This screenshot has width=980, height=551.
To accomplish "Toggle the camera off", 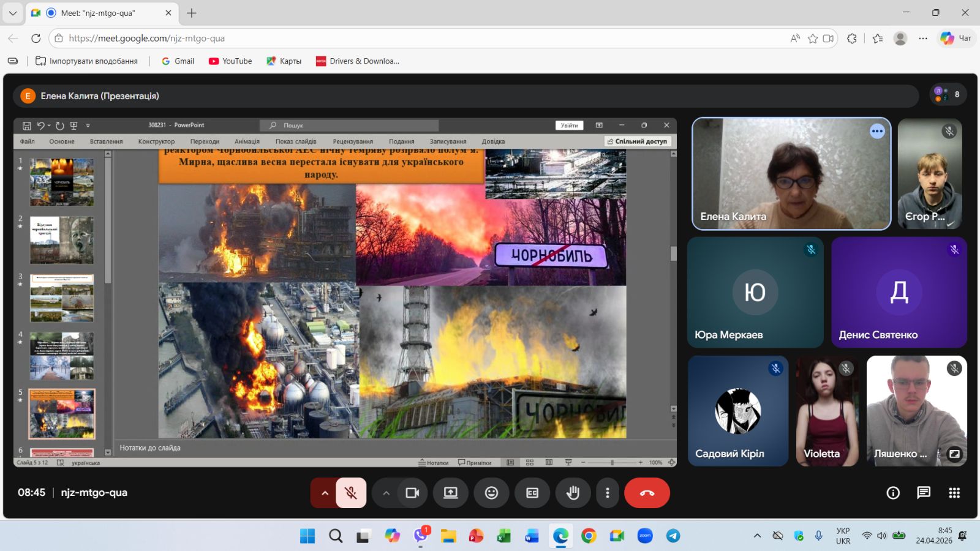I will click(x=412, y=493).
